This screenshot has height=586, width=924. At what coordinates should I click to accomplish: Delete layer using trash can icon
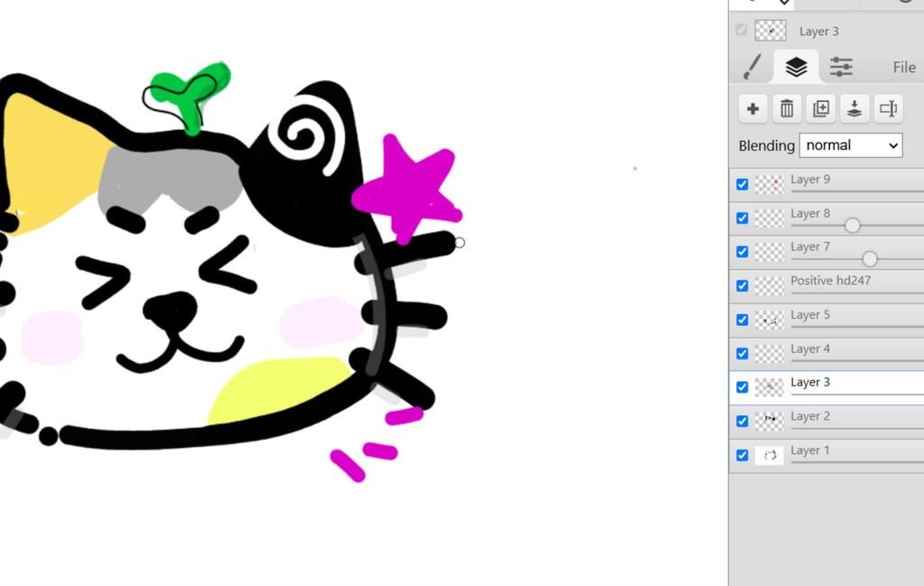tap(787, 109)
